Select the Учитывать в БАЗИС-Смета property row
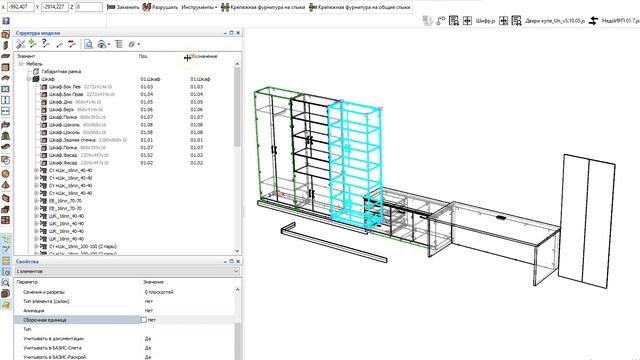Viewport: 640px width, 360px height. click(x=125, y=348)
